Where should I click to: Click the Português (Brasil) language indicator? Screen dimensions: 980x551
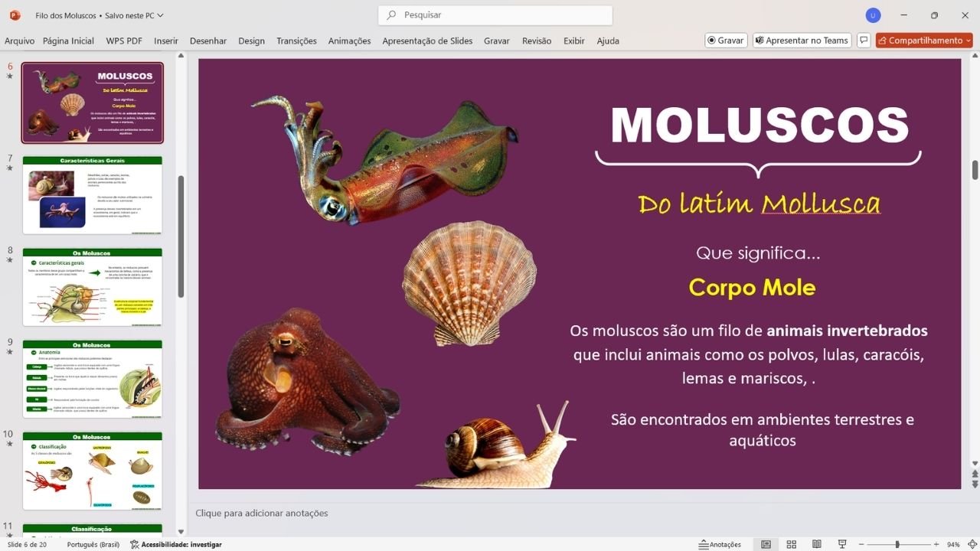click(x=93, y=544)
